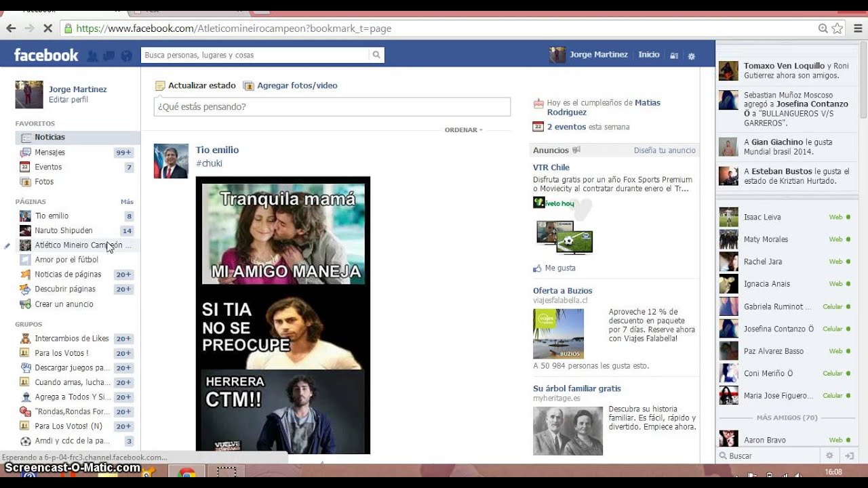Click the Editar perfil link
The height and width of the screenshot is (488, 868).
click(x=68, y=100)
